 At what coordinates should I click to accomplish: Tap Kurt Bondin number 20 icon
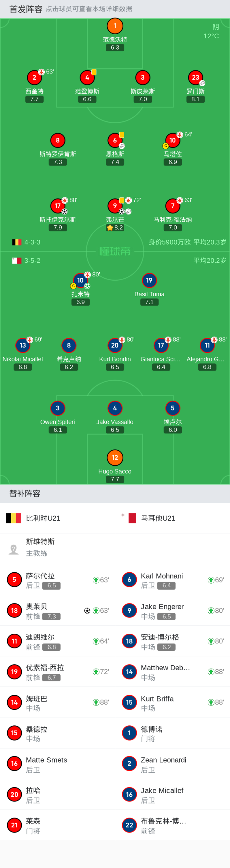point(115,345)
